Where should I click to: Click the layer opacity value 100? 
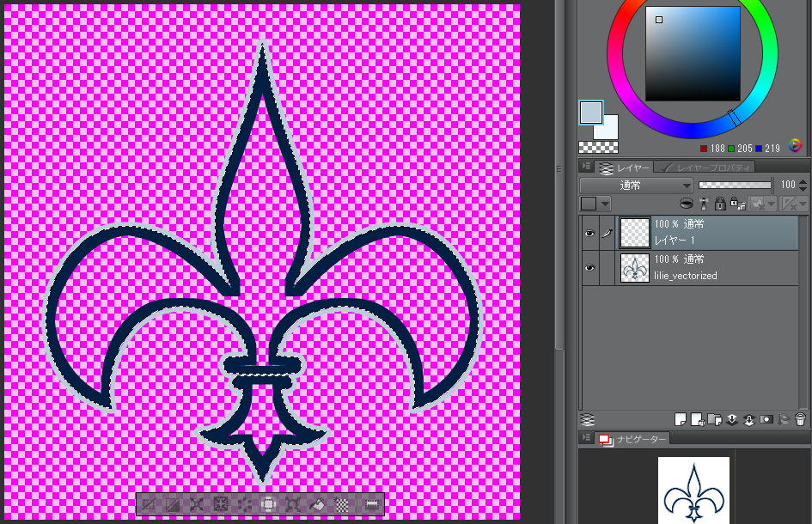pyautogui.click(x=788, y=185)
